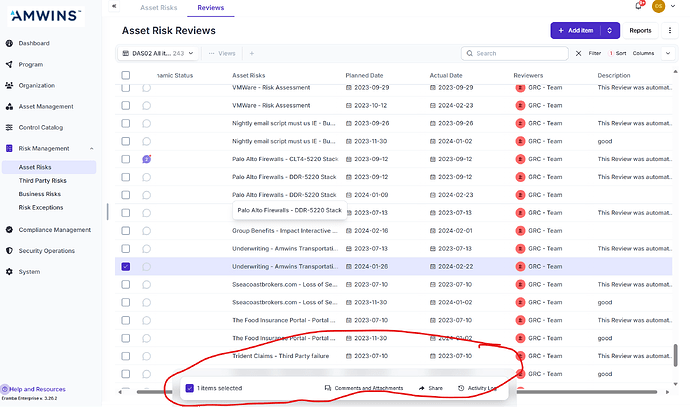Click the Program sidebar icon

pyautogui.click(x=9, y=64)
